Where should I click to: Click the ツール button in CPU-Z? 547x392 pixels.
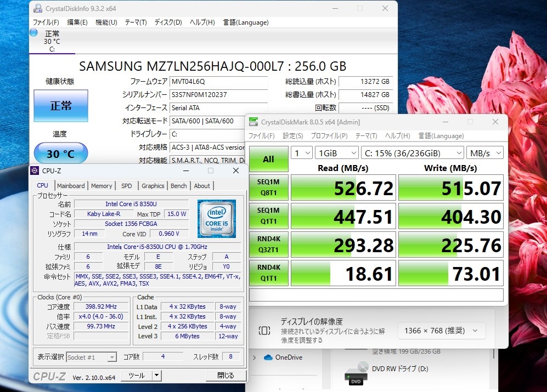pos(137,376)
